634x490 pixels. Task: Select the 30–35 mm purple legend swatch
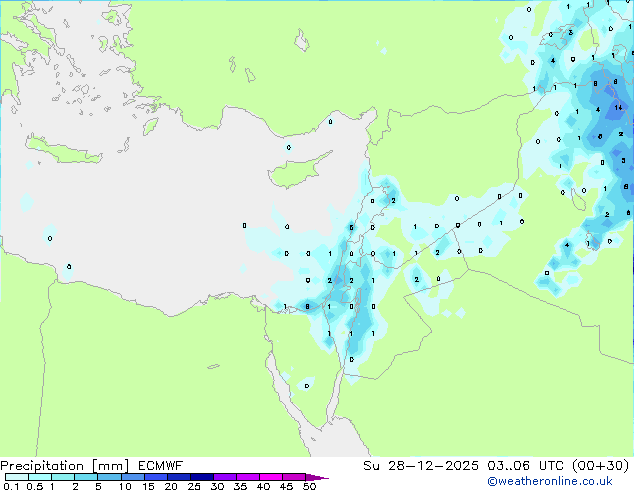click(224, 477)
